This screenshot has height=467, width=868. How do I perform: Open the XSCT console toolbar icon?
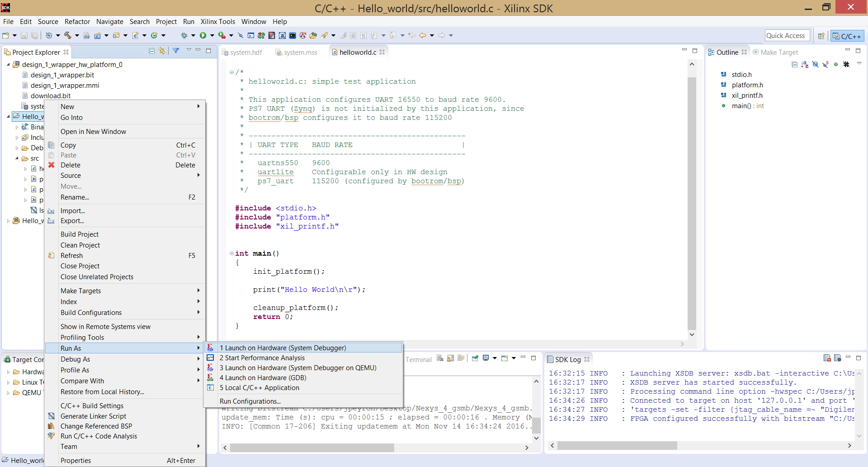coord(251,35)
